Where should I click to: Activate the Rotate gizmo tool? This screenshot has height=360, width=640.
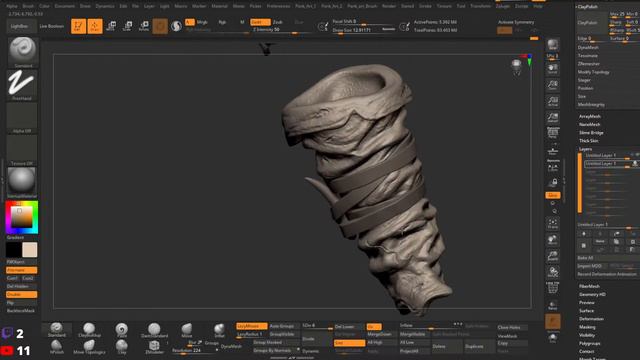[x=144, y=26]
